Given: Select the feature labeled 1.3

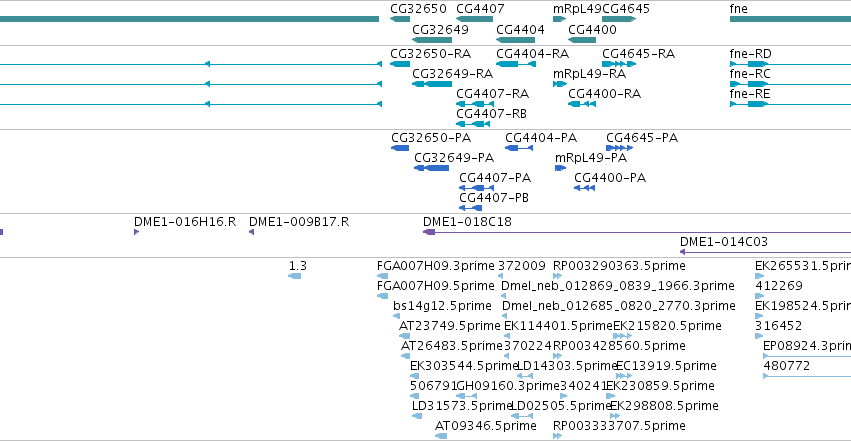Looking at the screenshot, I should tap(295, 276).
